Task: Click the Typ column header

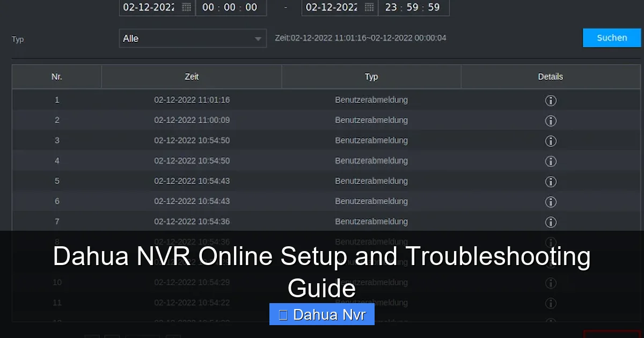Action: pyautogui.click(x=371, y=77)
